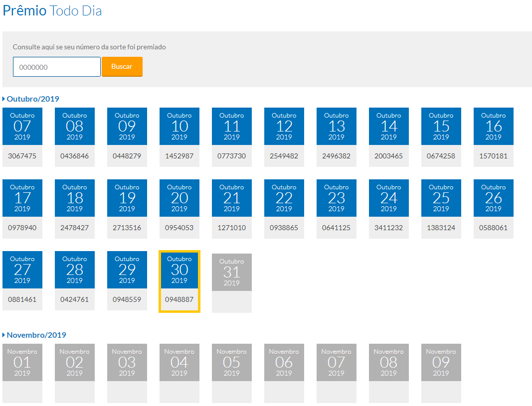Click the Outubro/2019 month heading link
Viewport: 532px width, 406px height.
pos(33,99)
